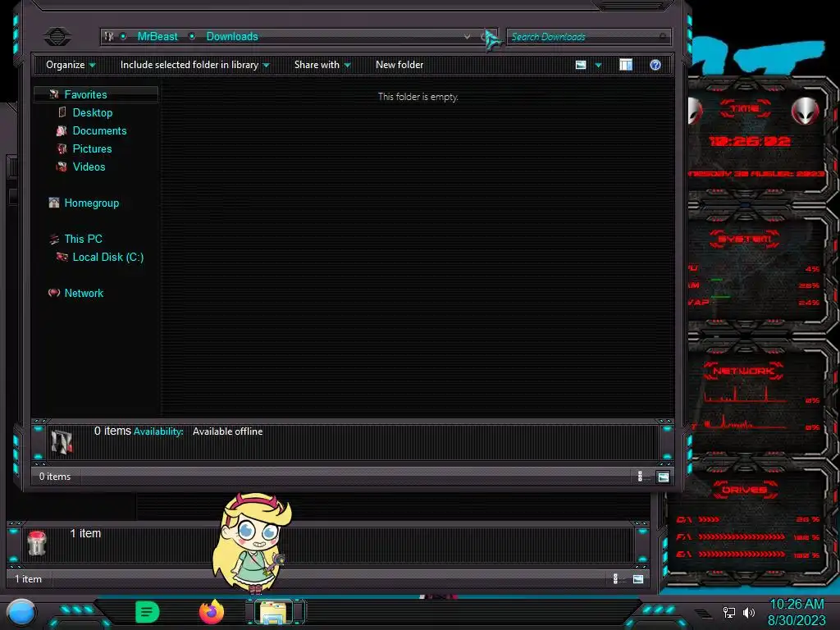Click the network tray icon

(x=729, y=612)
